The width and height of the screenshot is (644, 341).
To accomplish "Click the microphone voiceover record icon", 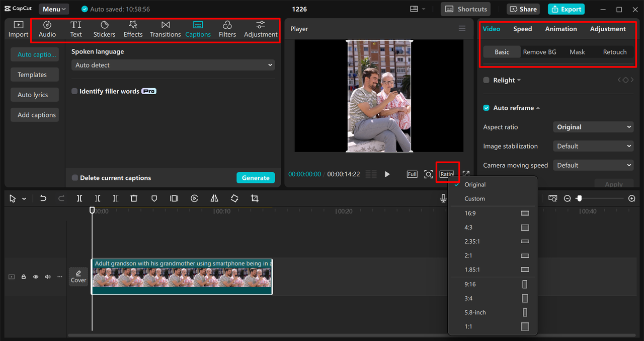I will point(443,198).
